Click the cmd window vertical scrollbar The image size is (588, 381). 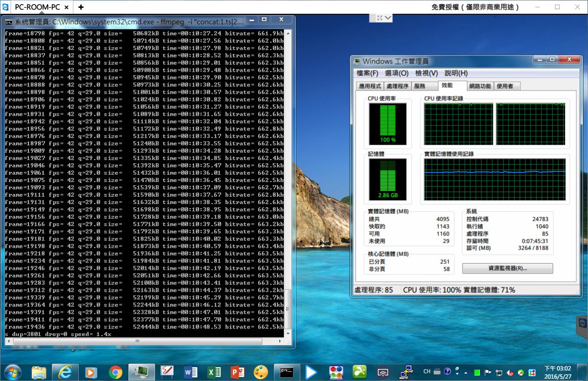pyautogui.click(x=288, y=184)
